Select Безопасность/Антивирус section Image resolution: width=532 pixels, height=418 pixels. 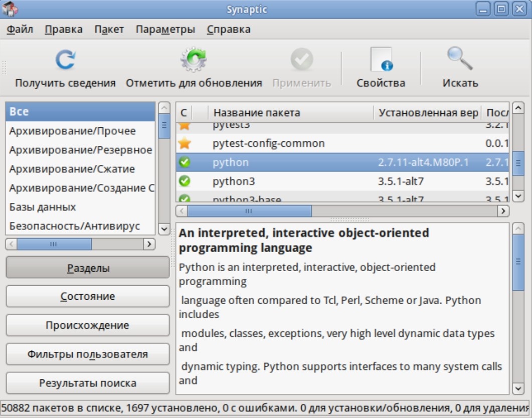(80, 226)
